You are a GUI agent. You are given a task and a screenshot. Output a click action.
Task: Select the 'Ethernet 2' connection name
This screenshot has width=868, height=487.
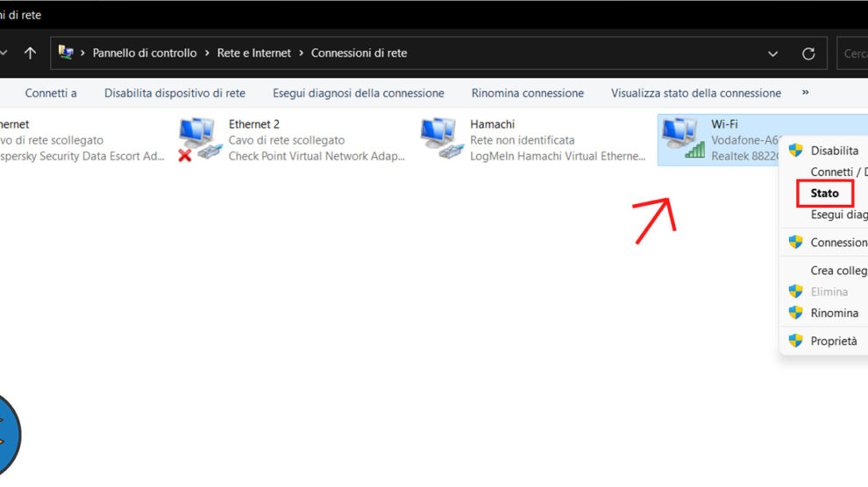click(x=254, y=124)
